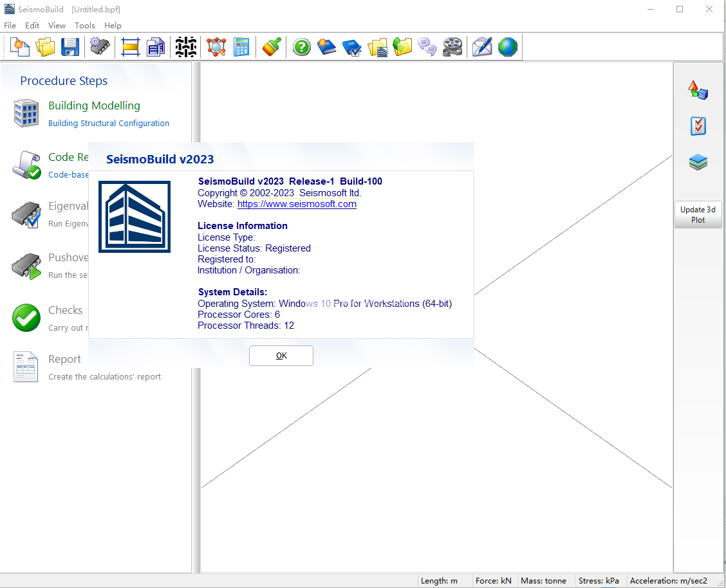
Task: Click the 3D shapes icon in right panel
Action: point(698,90)
